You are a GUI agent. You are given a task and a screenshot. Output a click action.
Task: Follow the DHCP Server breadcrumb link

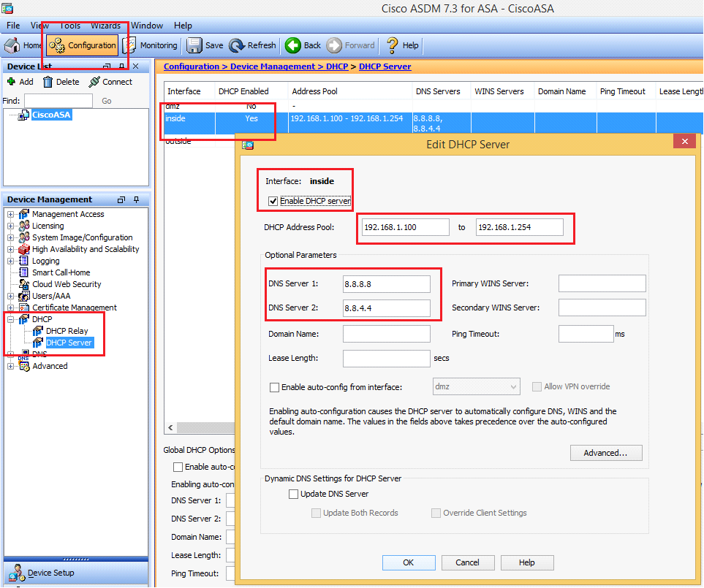[x=385, y=66]
